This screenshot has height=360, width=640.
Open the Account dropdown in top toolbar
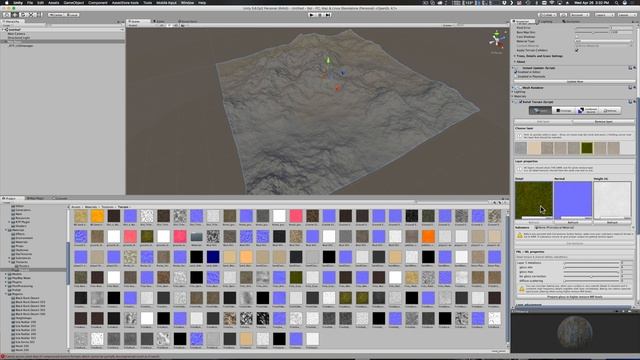pos(579,15)
